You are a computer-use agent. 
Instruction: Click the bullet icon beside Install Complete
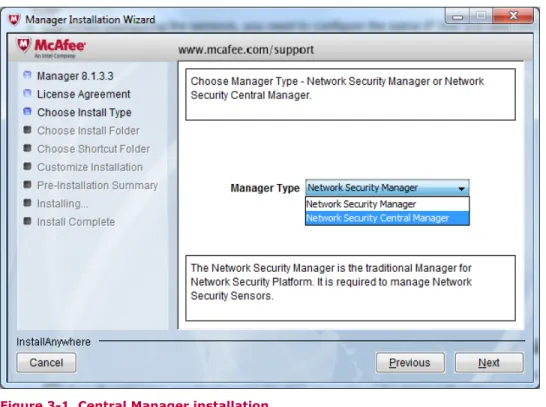[x=27, y=221]
